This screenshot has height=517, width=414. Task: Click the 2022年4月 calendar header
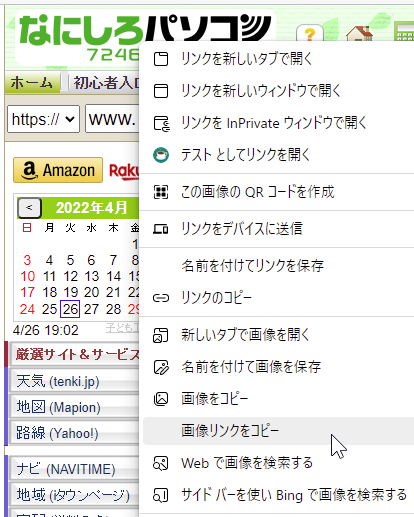coord(92,208)
